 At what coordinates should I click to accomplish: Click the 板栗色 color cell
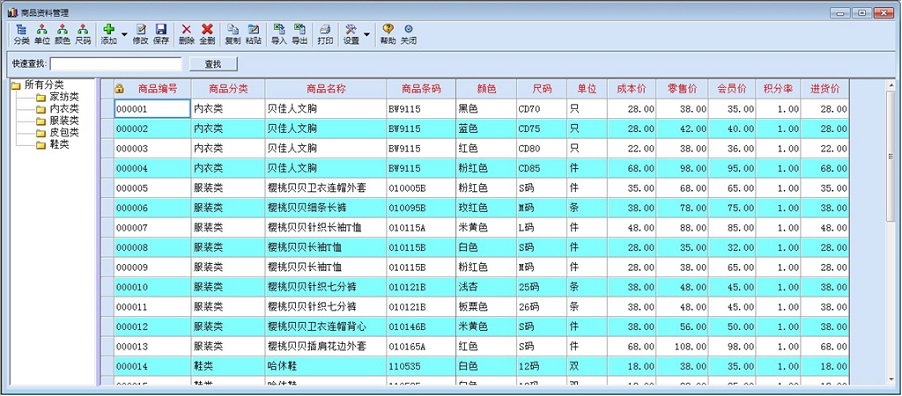[x=486, y=307]
